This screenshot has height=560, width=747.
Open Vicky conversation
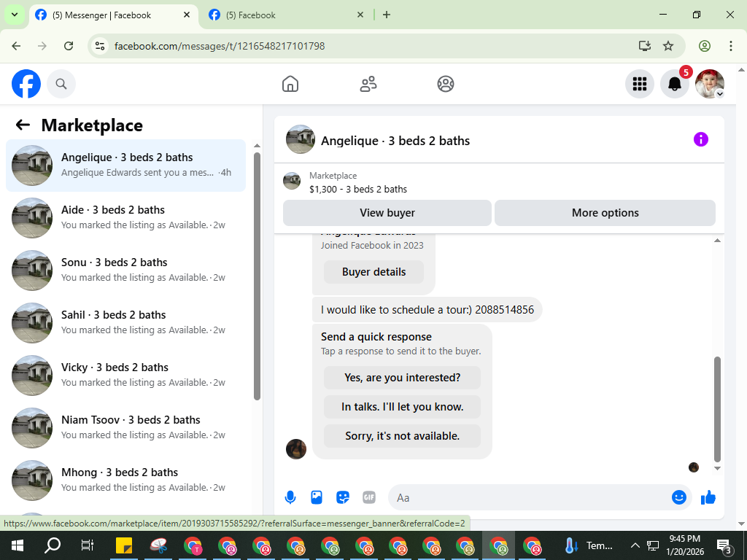125,376
